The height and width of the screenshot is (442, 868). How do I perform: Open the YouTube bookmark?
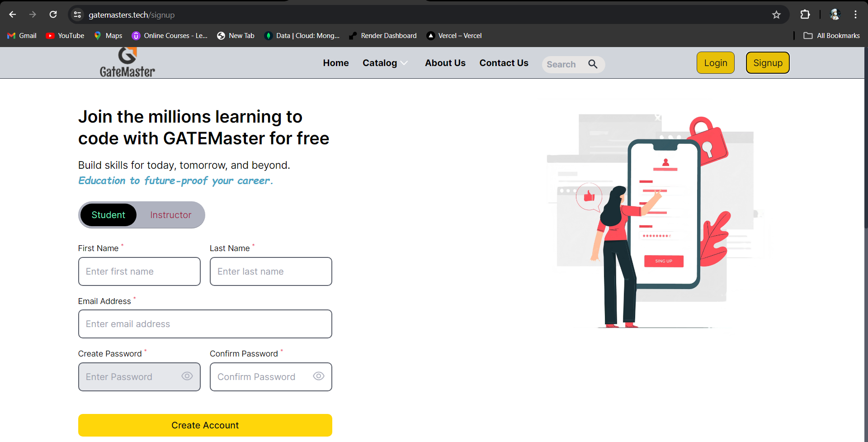65,36
